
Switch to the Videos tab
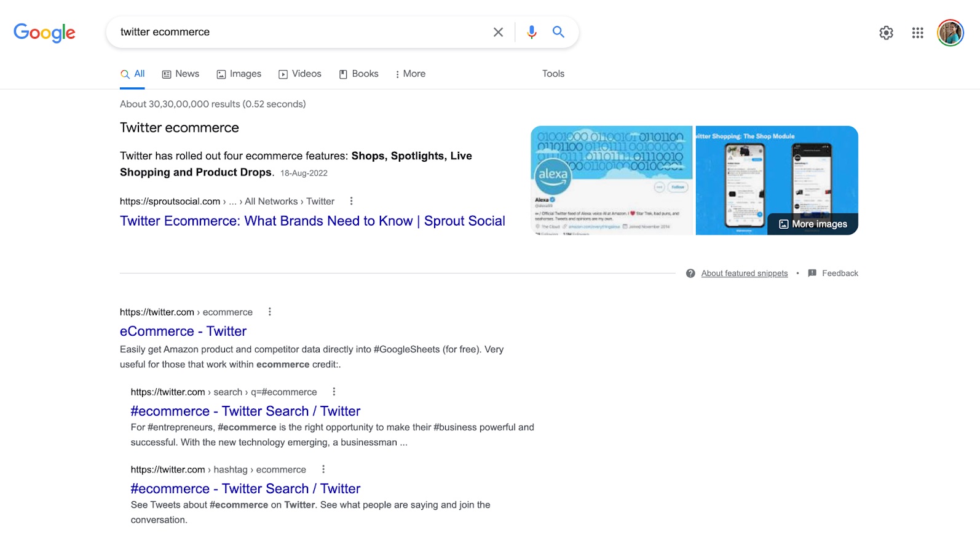click(x=300, y=74)
